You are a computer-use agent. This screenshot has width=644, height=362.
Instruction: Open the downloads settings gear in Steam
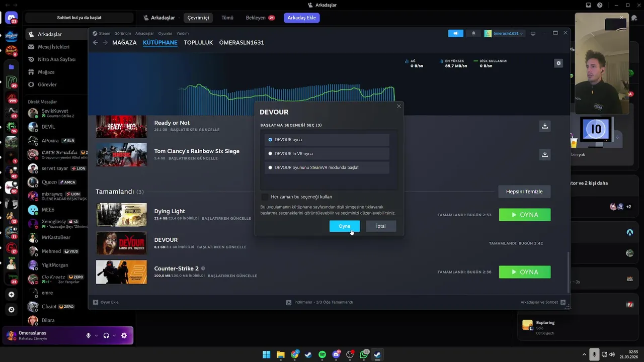(558, 63)
